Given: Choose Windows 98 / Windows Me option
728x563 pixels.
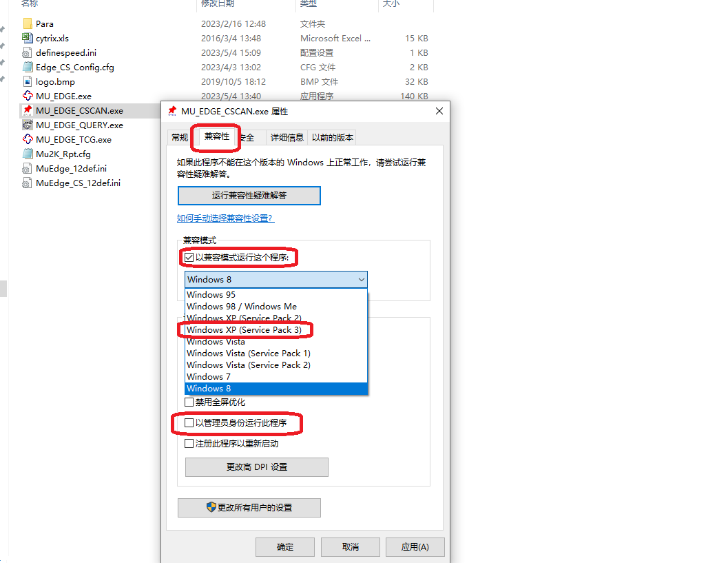Looking at the screenshot, I should tap(276, 307).
